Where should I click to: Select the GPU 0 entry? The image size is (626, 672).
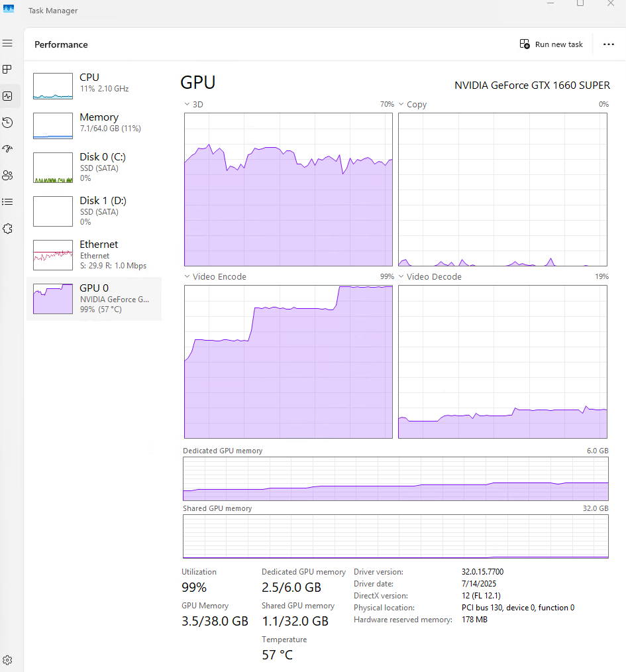click(94, 299)
